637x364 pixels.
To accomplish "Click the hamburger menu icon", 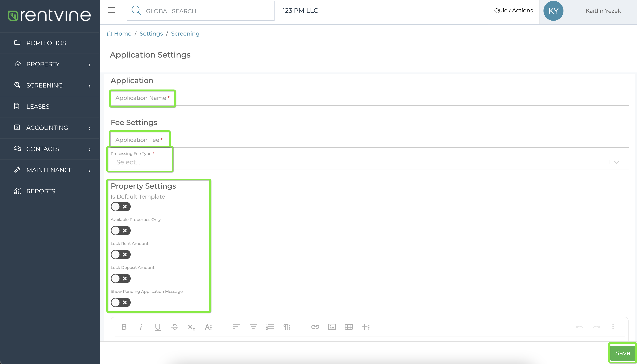I will (111, 10).
